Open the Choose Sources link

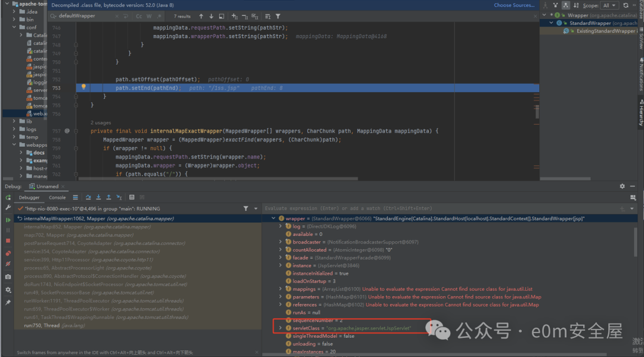click(514, 5)
